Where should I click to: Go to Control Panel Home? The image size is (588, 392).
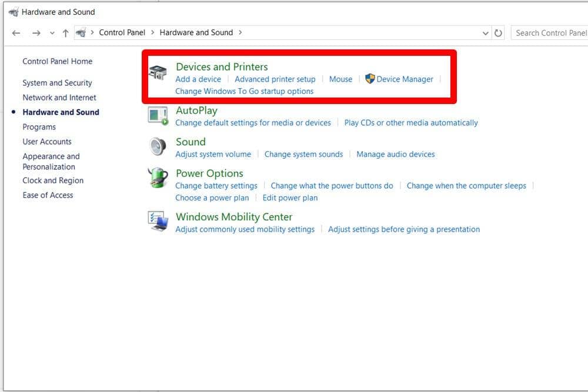57,61
